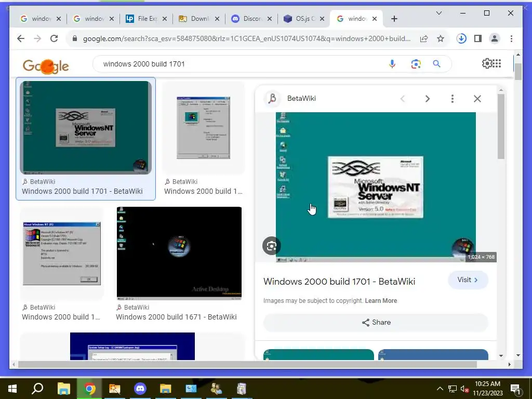Open the first File Explorer taskbar icon
The image size is (532, 399).
(x=63, y=389)
